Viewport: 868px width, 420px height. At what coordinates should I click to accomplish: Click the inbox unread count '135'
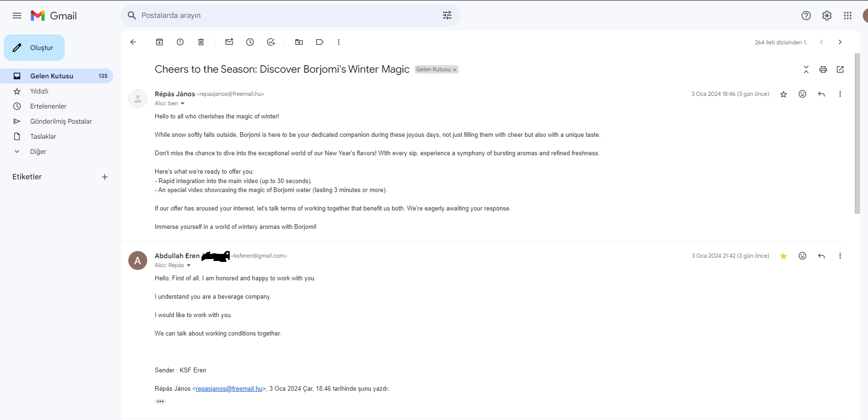(103, 76)
